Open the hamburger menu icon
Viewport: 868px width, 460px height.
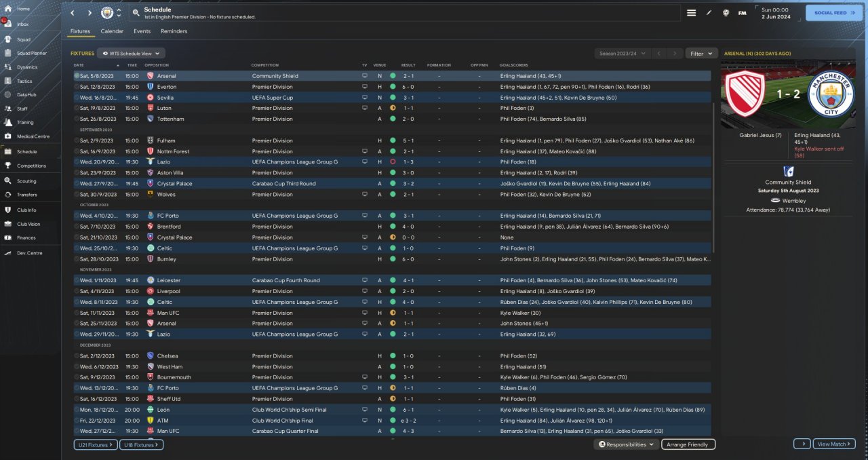691,13
